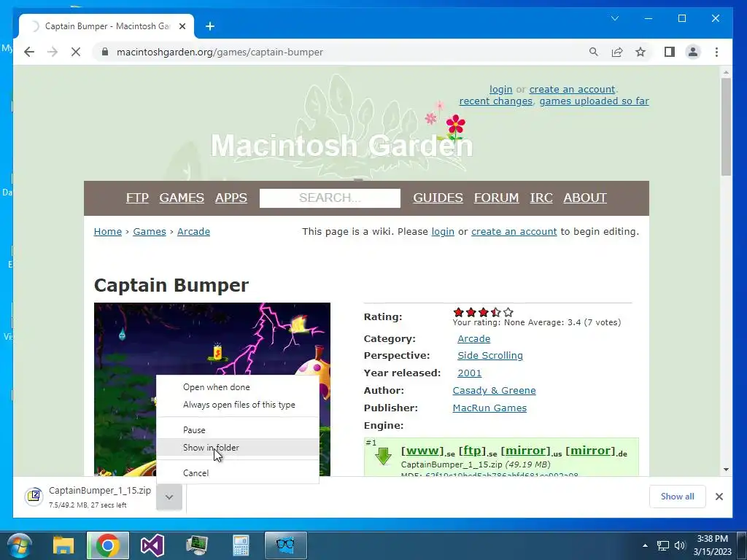The image size is (747, 560).
Task: Open the FTP navigation link
Action: 137,198
